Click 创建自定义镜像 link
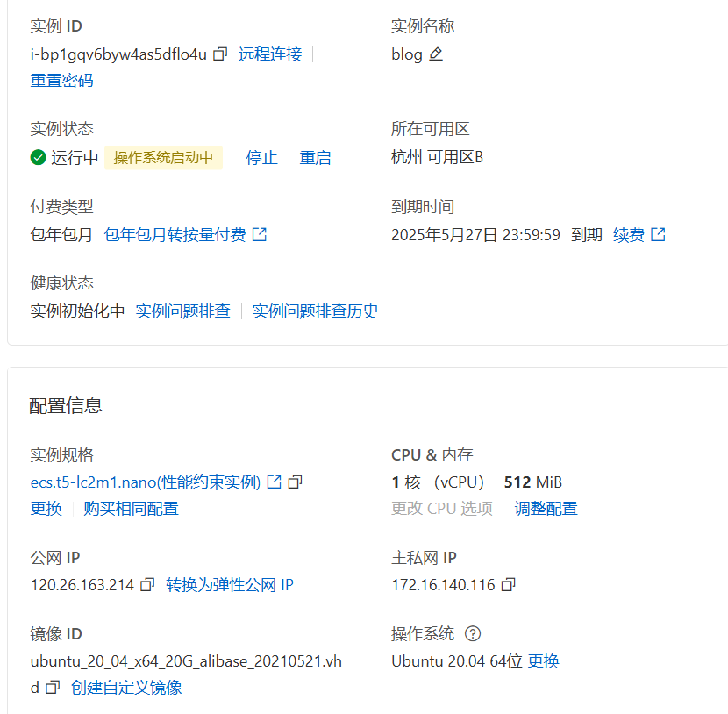The height and width of the screenshot is (714, 728). click(126, 688)
